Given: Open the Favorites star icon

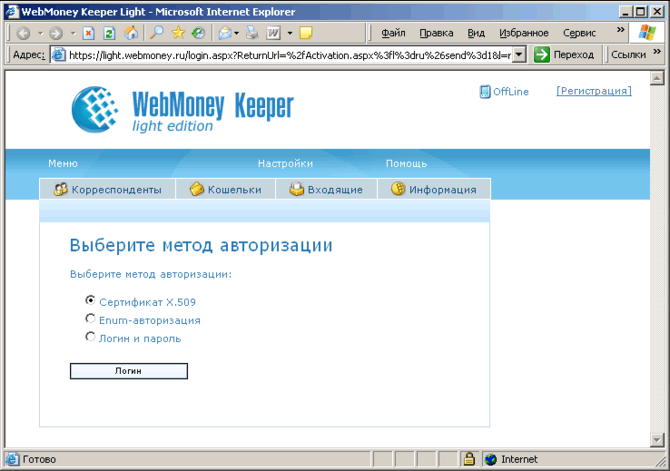Looking at the screenshot, I should click(178, 32).
